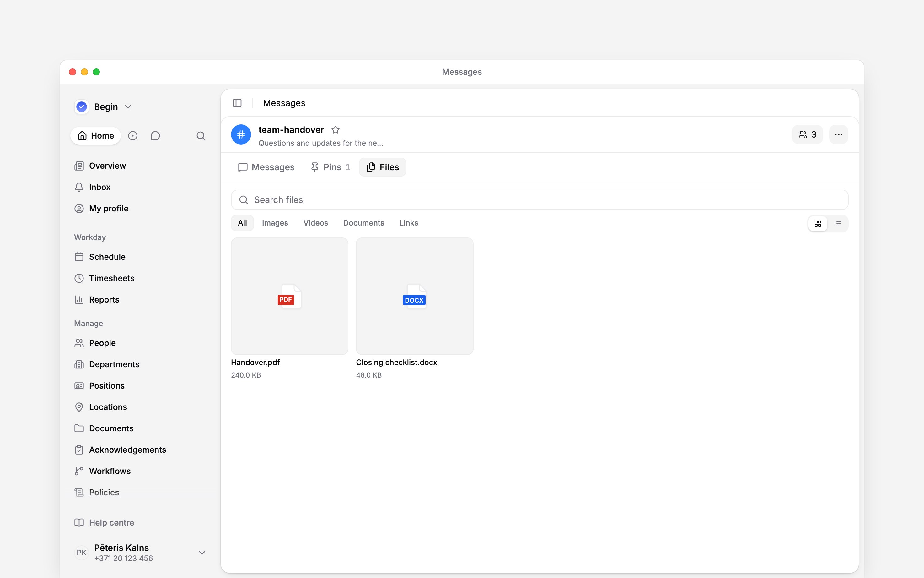Viewport: 924px width, 578px height.
Task: Switch to grid view
Action: (818, 224)
